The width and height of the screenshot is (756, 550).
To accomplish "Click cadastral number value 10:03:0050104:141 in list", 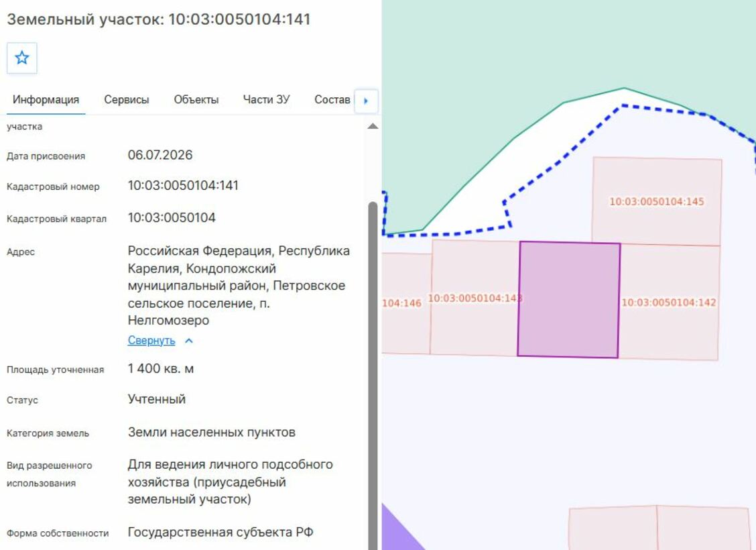I will click(x=183, y=185).
